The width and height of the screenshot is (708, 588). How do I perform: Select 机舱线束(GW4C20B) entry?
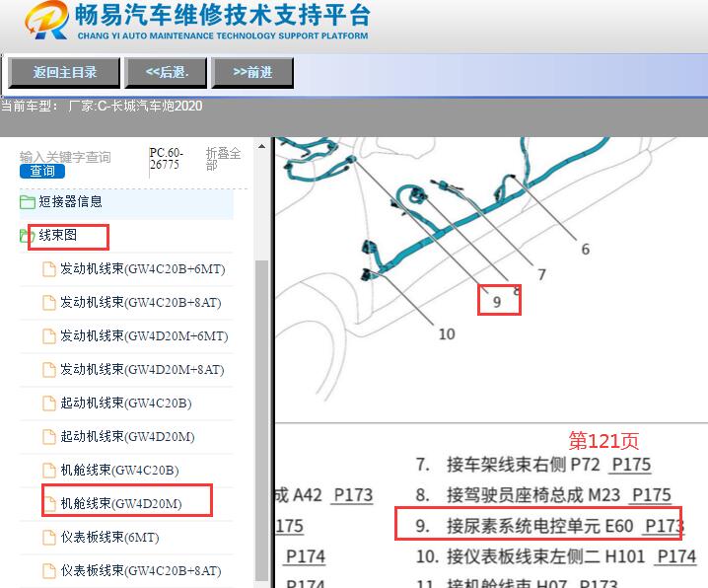(x=119, y=470)
